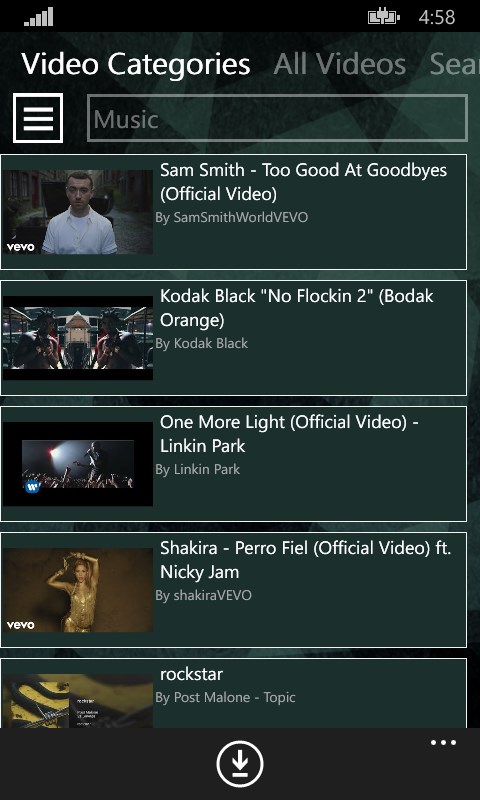Viewport: 480px width, 800px height.
Task: Play Linkin Park One More Light thumbnail
Action: pyautogui.click(x=78, y=464)
